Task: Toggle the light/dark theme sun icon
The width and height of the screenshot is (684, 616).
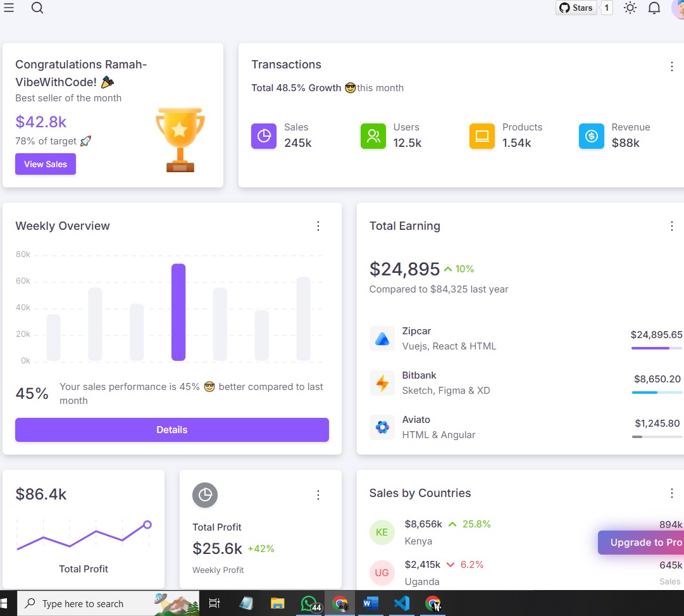Action: (630, 8)
